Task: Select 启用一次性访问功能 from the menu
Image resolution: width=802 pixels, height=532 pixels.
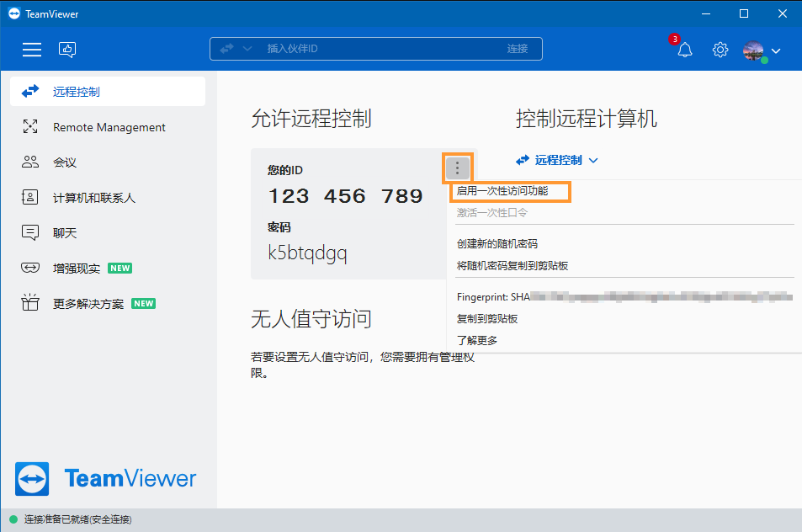Action: [505, 192]
